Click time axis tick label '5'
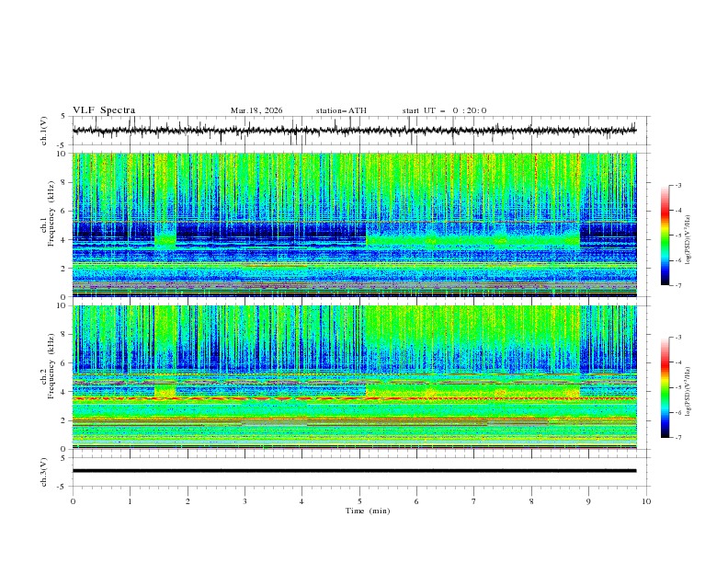 pos(359,501)
